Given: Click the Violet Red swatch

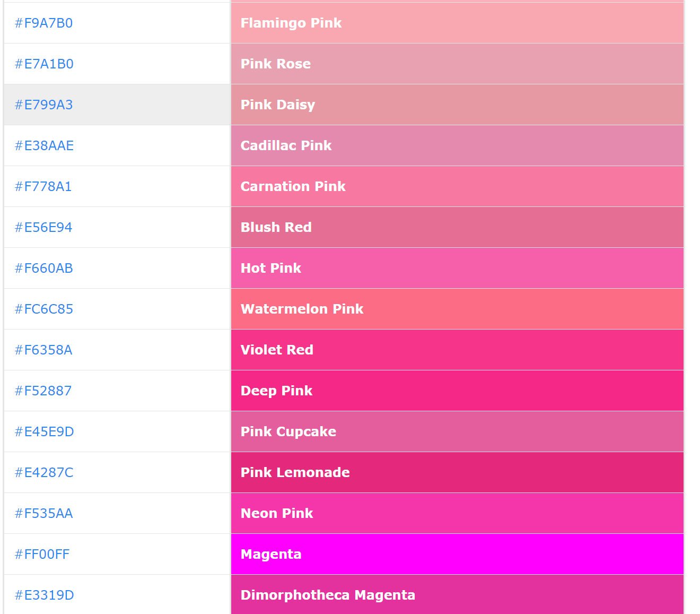Looking at the screenshot, I should pyautogui.click(x=457, y=350).
